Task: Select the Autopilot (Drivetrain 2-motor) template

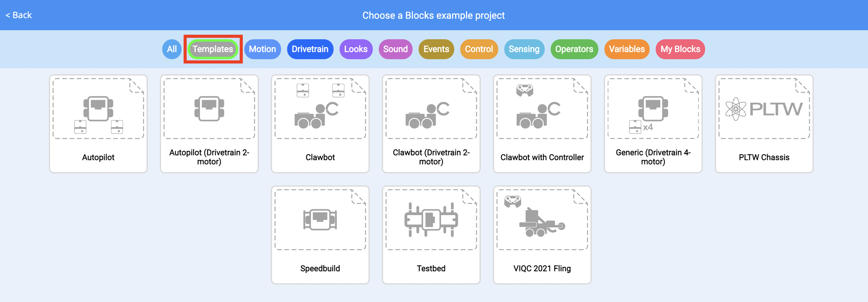Action: (x=209, y=124)
